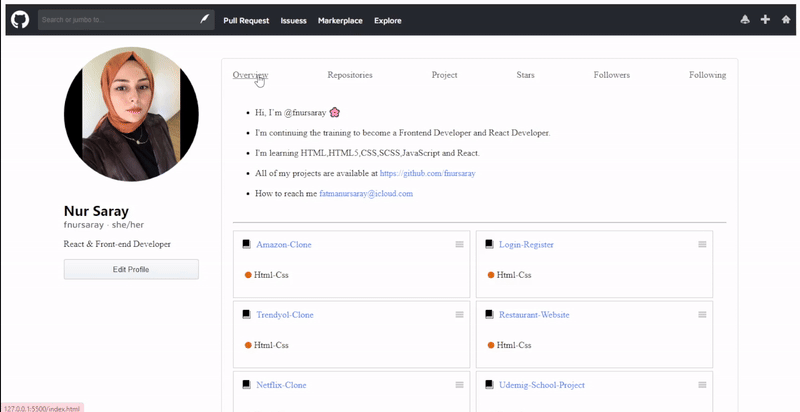This screenshot has height=412, width=800.
Task: Click the Hi, I'm @fnursaray bullet text
Action: click(290, 113)
